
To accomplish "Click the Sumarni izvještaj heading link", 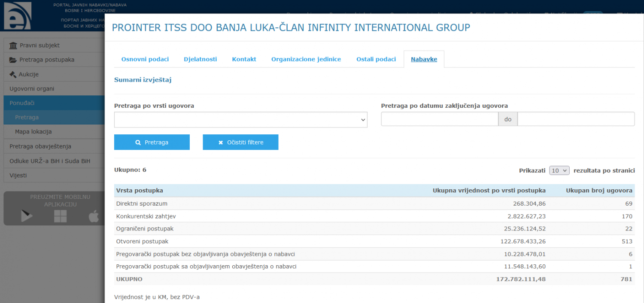I will [143, 80].
